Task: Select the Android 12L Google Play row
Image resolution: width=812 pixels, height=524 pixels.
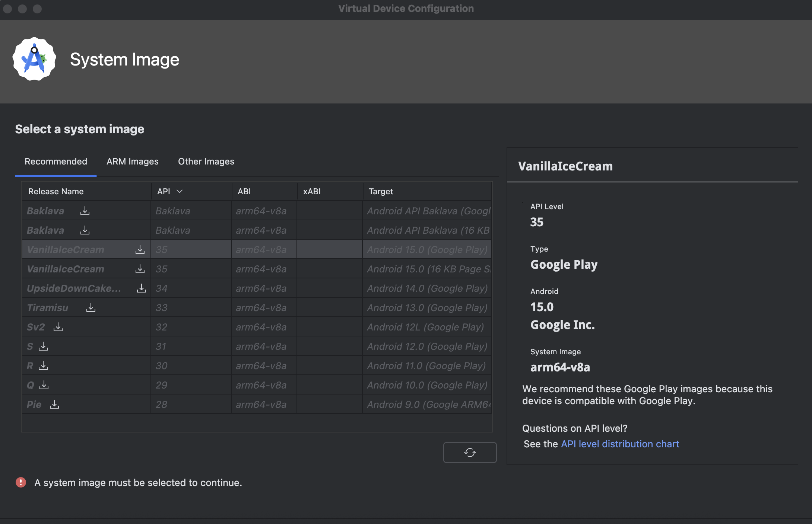Action: (425, 327)
